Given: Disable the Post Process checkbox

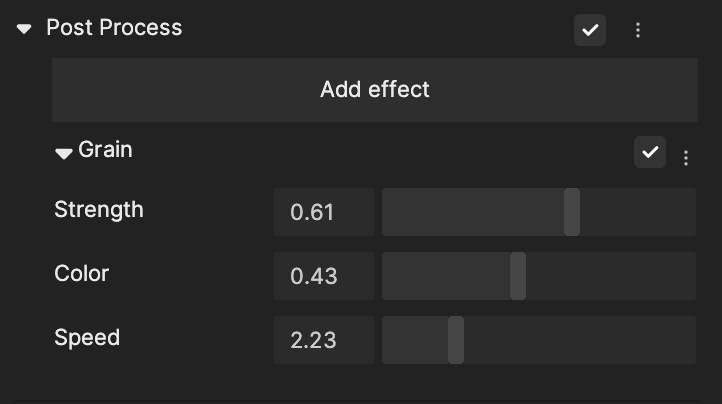Looking at the screenshot, I should pyautogui.click(x=590, y=30).
